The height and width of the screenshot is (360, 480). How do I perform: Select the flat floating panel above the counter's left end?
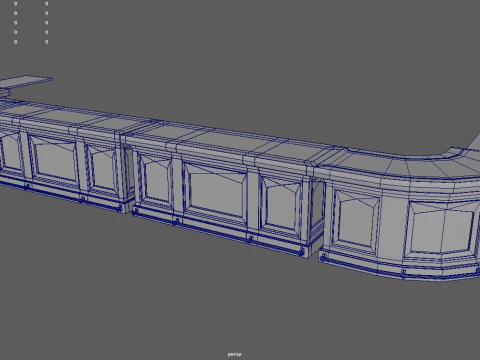point(25,82)
